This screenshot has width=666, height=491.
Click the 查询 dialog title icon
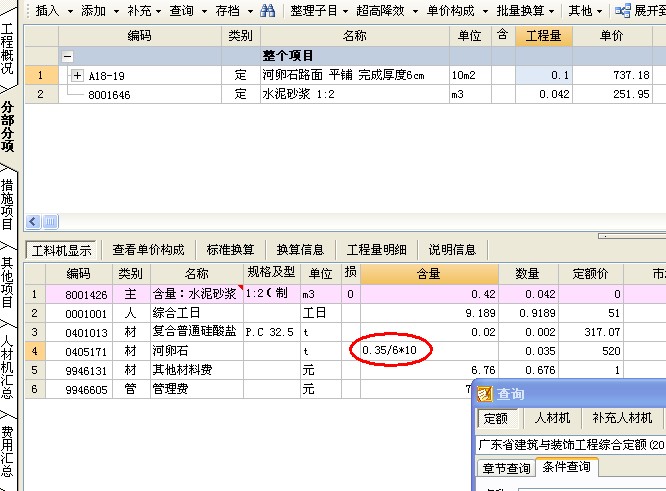pyautogui.click(x=484, y=394)
